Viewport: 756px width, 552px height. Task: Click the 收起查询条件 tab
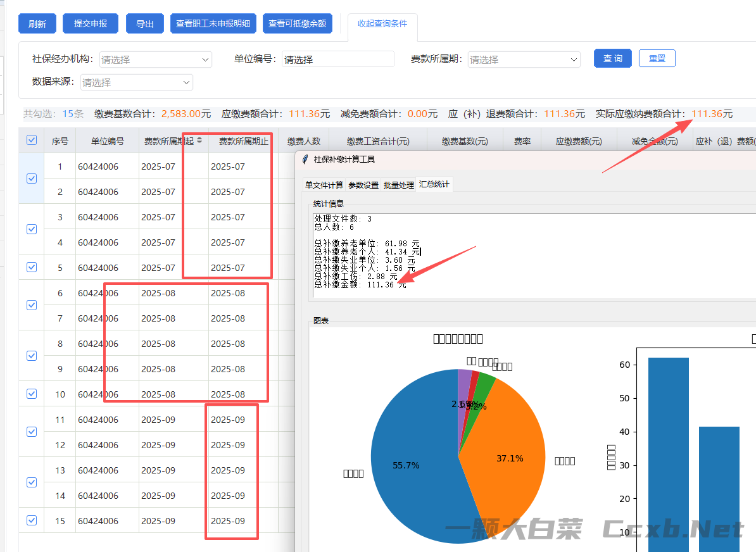click(x=382, y=24)
